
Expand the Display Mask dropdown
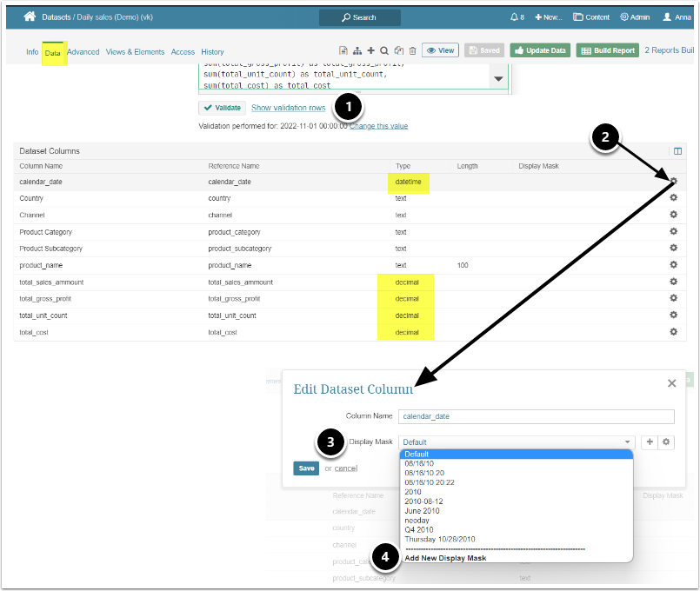coord(517,442)
